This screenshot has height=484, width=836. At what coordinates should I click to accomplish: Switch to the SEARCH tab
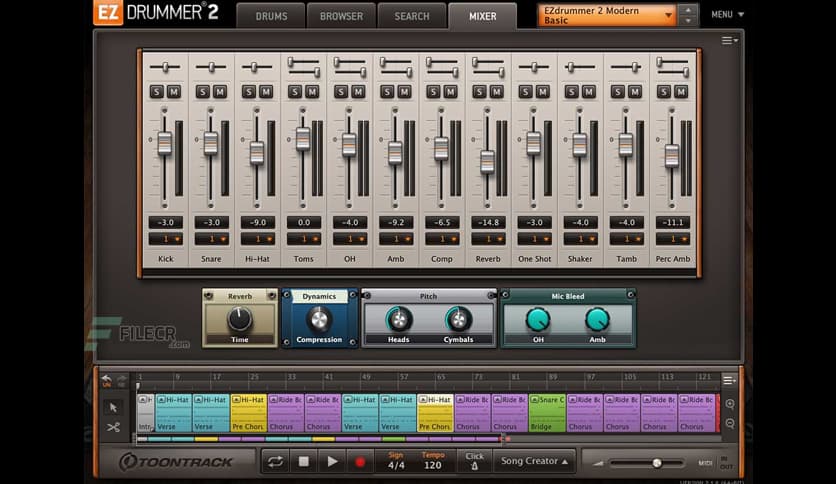coord(412,16)
